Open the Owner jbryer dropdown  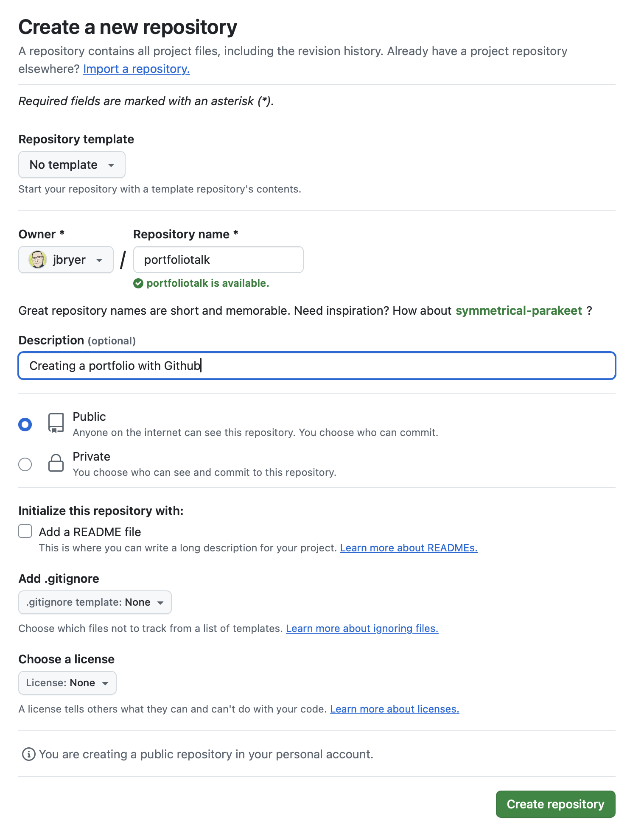pos(66,260)
